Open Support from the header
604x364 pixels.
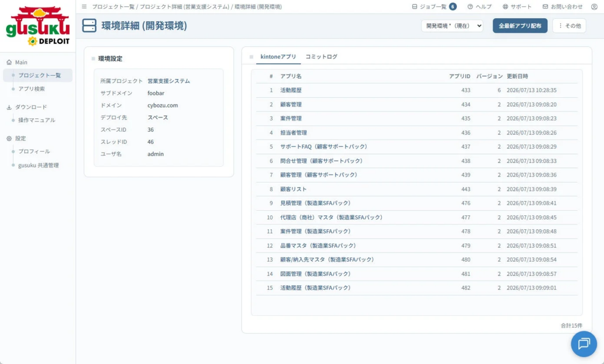517,7
